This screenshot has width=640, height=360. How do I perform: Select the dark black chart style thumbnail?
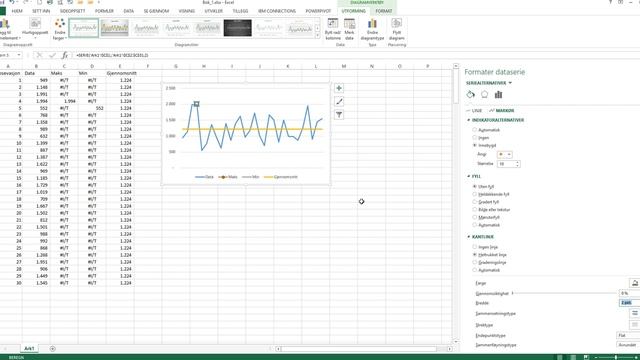click(x=238, y=28)
